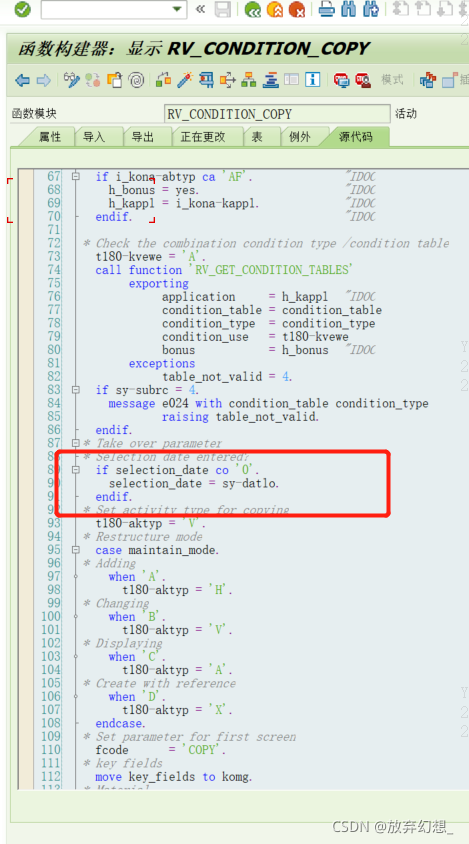Select the 例外 tab

(299, 137)
